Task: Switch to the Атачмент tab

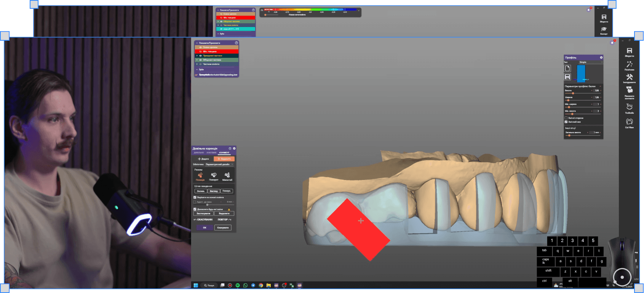Action: (224, 153)
